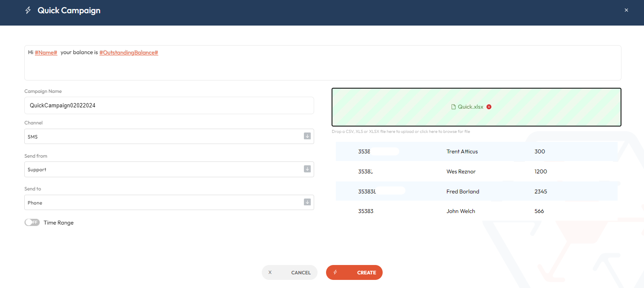644x288 pixels.
Task: Click the lightning icon in the CREATE button
Action: point(335,272)
